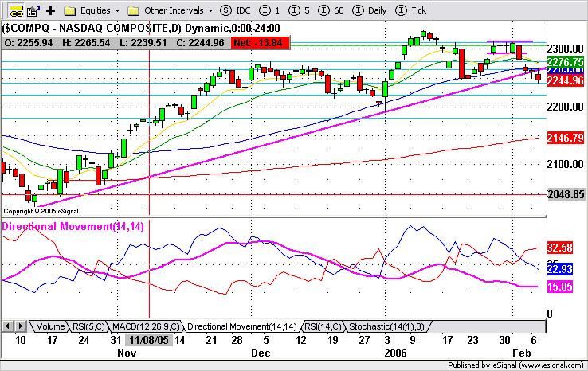Switch to Daily interval

click(x=370, y=10)
